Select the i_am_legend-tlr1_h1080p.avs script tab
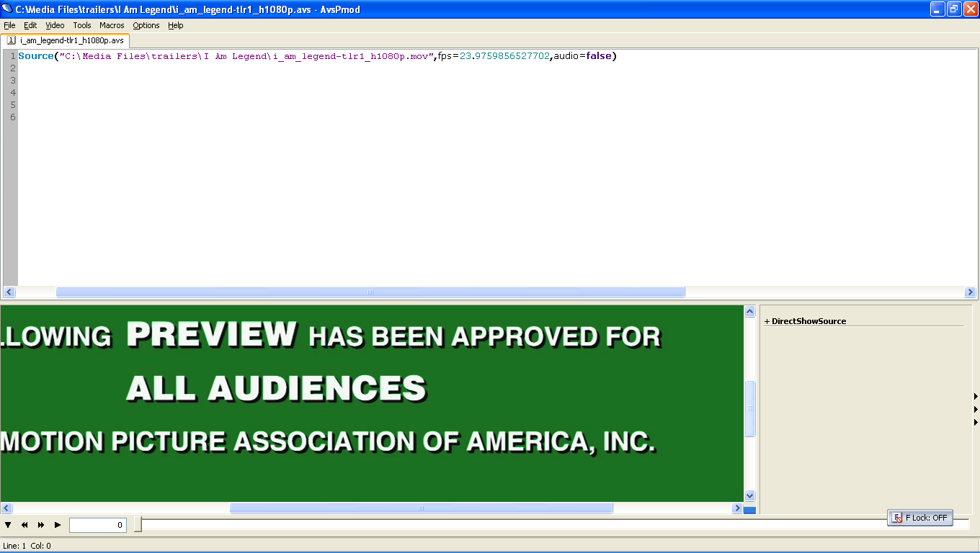This screenshot has height=553, width=980. point(65,40)
